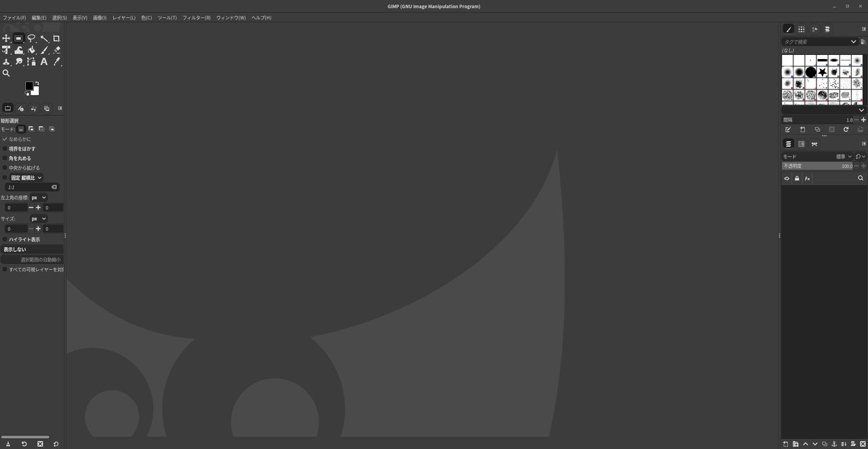Select the Color Picker eyedropper tool
The height and width of the screenshot is (449, 868).
click(56, 62)
